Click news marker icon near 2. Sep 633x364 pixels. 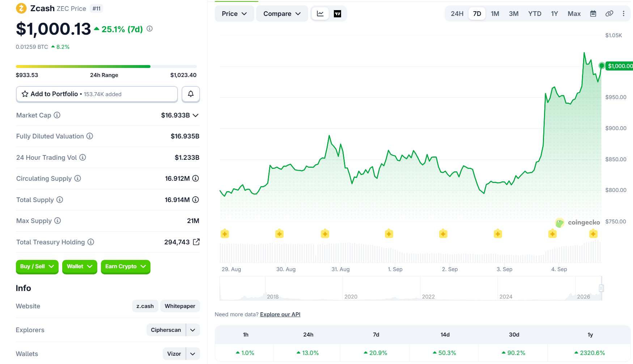click(443, 234)
